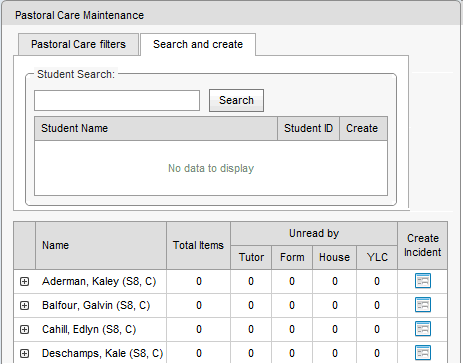Sort by Total Items column header
Image resolution: width=463 pixels, height=364 pixels.
pyautogui.click(x=198, y=246)
